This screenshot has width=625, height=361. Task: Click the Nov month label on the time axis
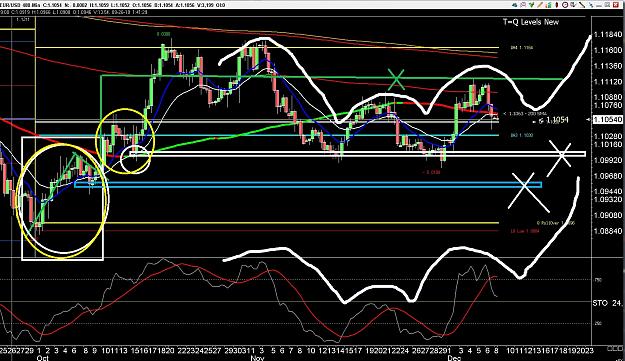click(257, 358)
